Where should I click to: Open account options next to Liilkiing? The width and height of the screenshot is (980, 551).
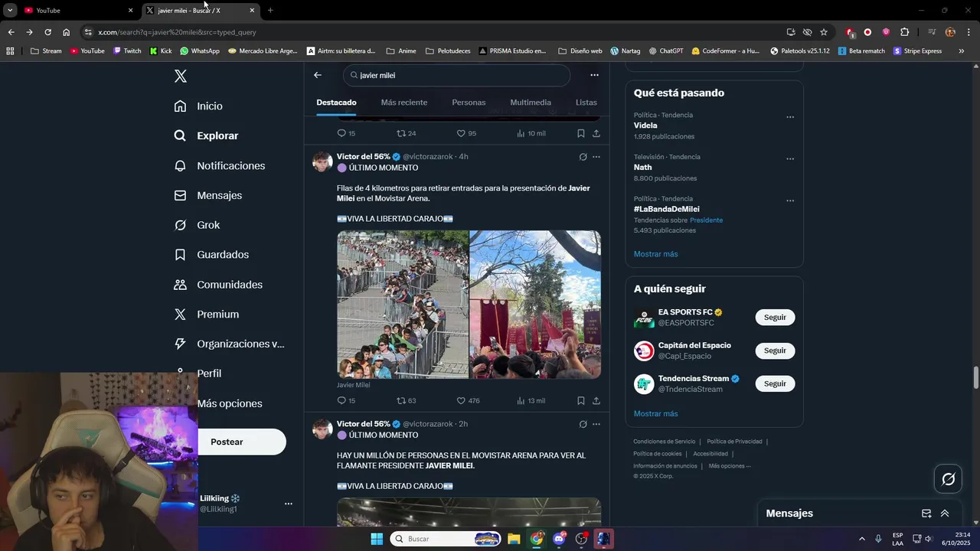click(x=289, y=504)
